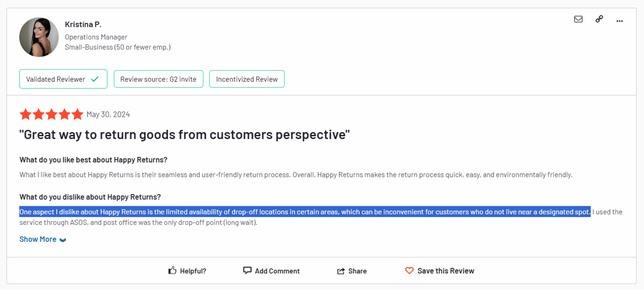This screenshot has height=290, width=644.
Task: Click the green checkmark on Validated Reviewer
Action: pyautogui.click(x=95, y=79)
